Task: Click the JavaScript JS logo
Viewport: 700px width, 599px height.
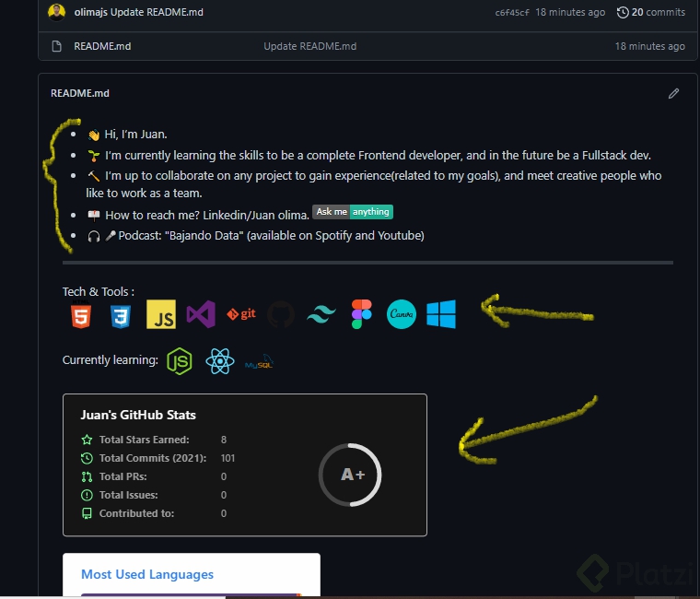Action: tap(161, 314)
